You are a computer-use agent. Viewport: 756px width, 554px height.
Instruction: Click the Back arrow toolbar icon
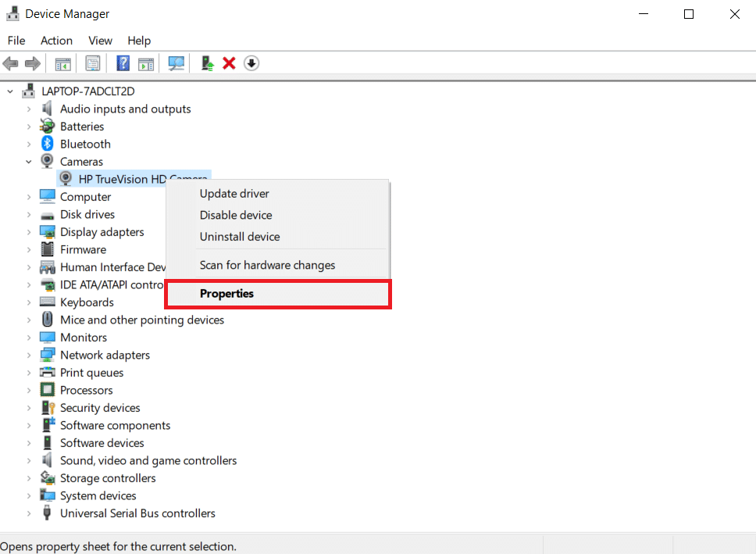pos(11,63)
